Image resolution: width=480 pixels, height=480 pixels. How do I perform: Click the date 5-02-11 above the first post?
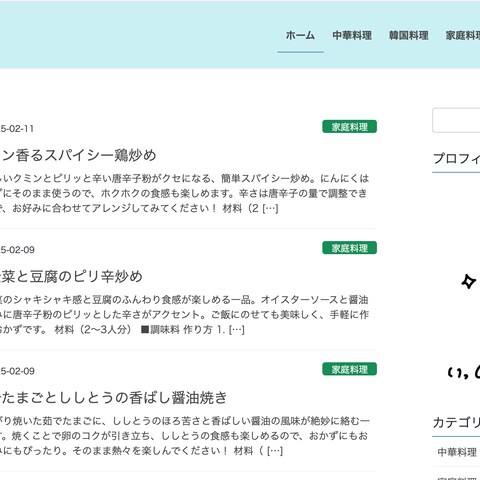point(17,129)
